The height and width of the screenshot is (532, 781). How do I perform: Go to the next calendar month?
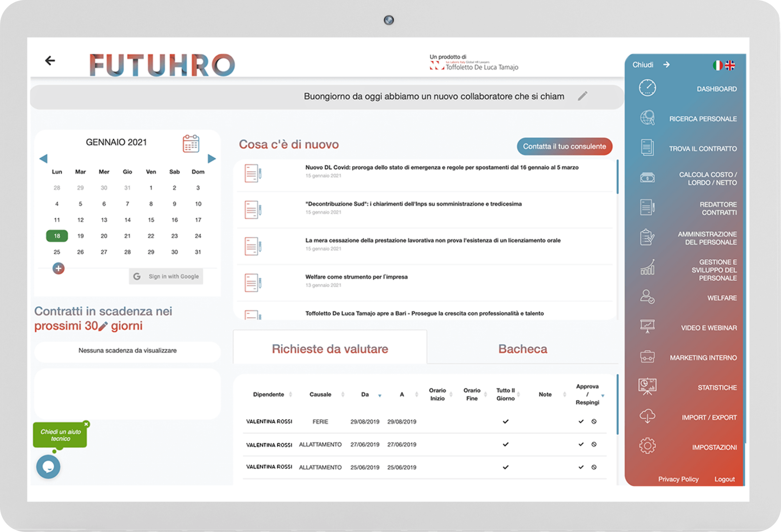pyautogui.click(x=212, y=159)
